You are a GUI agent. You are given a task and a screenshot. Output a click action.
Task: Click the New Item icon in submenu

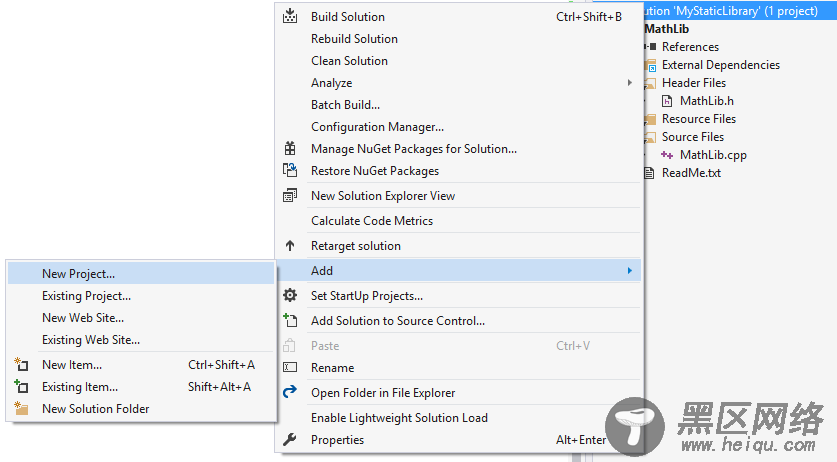coord(21,364)
